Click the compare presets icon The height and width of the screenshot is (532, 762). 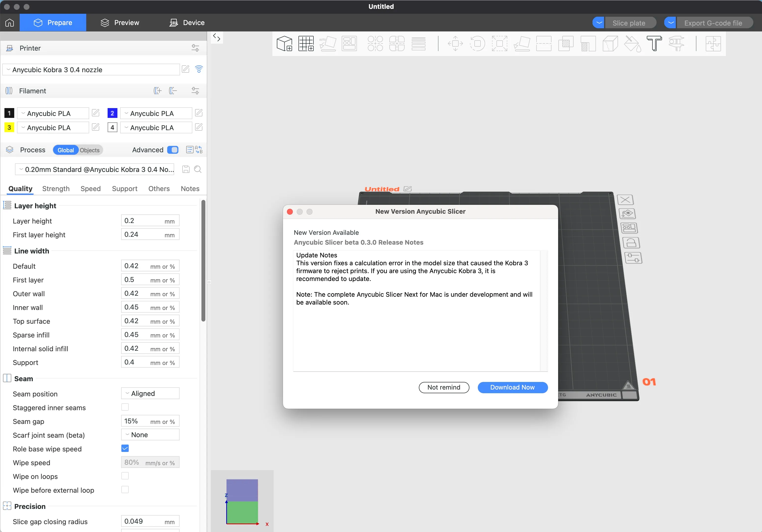(199, 150)
